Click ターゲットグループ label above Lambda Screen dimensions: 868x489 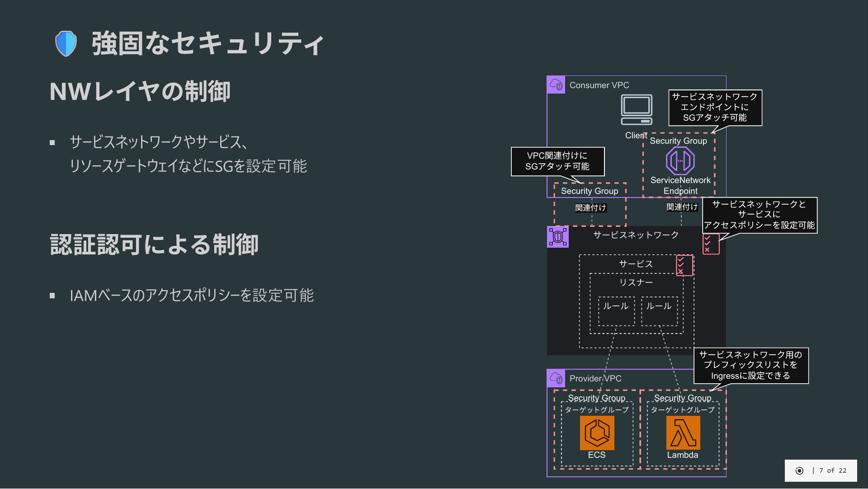tap(683, 410)
